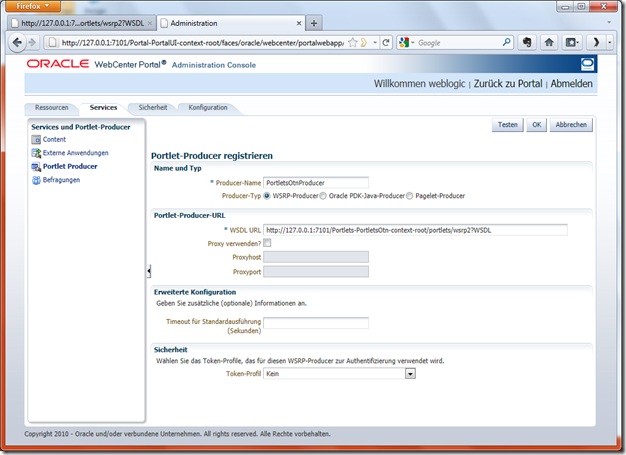Image resolution: width=626 pixels, height=455 pixels.
Task: Open the Evernote elephant toolbar icon
Action: click(x=527, y=42)
